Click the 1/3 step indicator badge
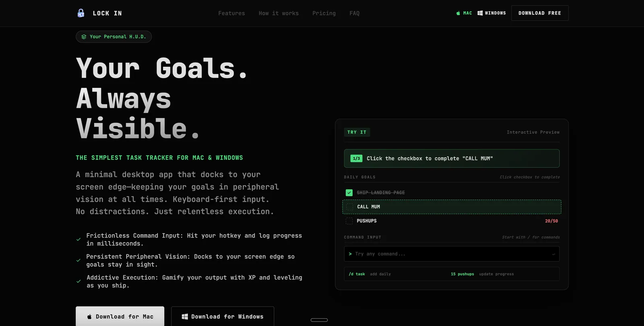The image size is (644, 326). 356,159
